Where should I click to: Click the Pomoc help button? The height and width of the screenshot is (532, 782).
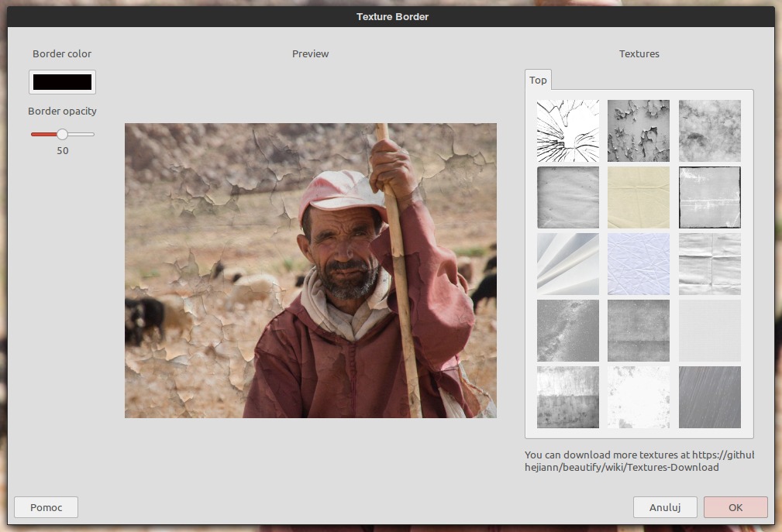pos(46,507)
